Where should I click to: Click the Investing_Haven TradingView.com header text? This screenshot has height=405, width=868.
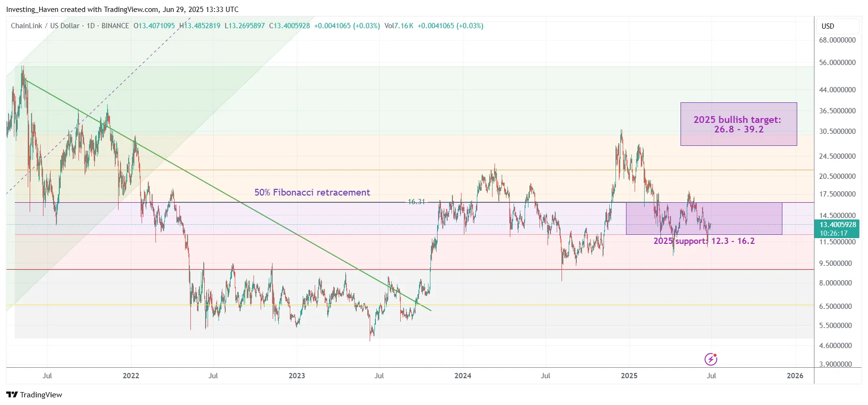122,10
